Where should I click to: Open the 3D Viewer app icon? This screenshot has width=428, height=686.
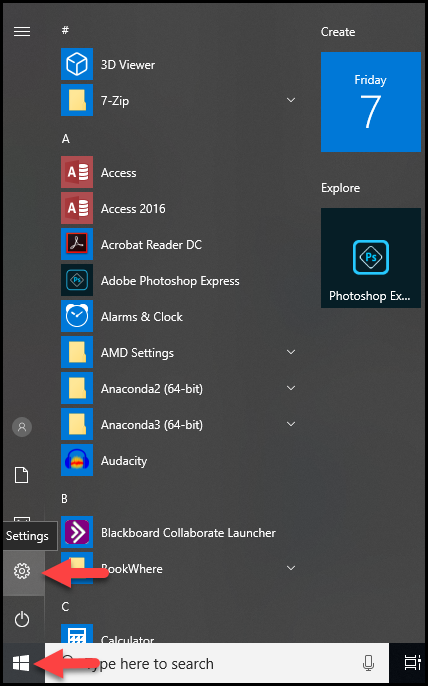[77, 64]
